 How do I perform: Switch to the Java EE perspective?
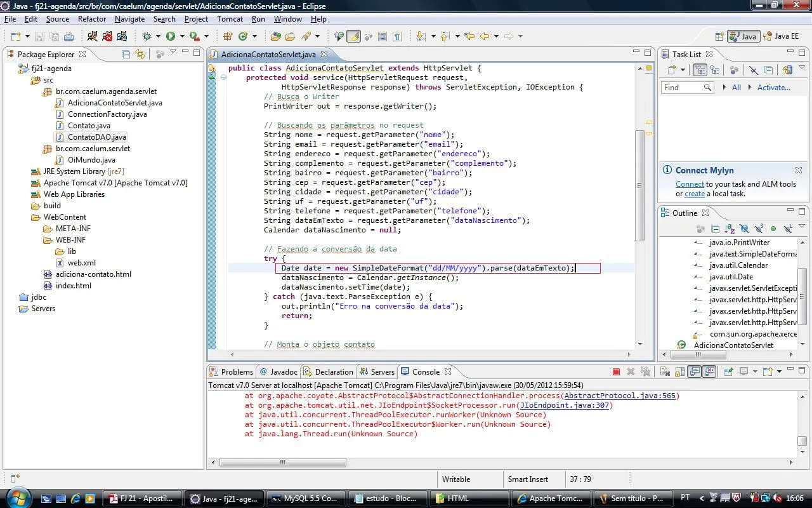tap(782, 36)
